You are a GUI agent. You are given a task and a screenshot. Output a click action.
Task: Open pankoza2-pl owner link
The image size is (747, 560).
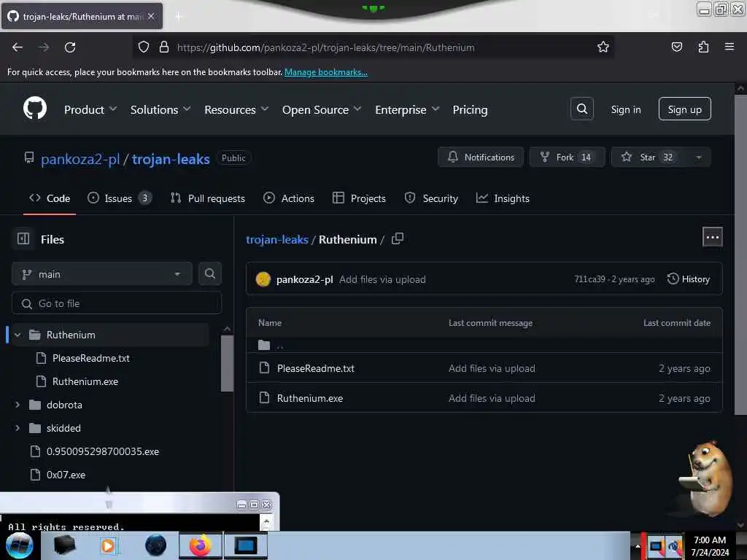(80, 159)
